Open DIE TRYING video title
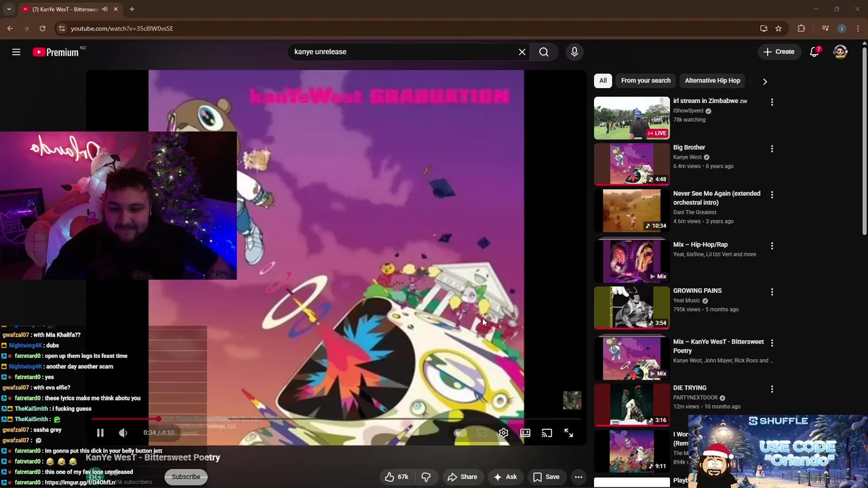The height and width of the screenshot is (488, 868). 690,388
